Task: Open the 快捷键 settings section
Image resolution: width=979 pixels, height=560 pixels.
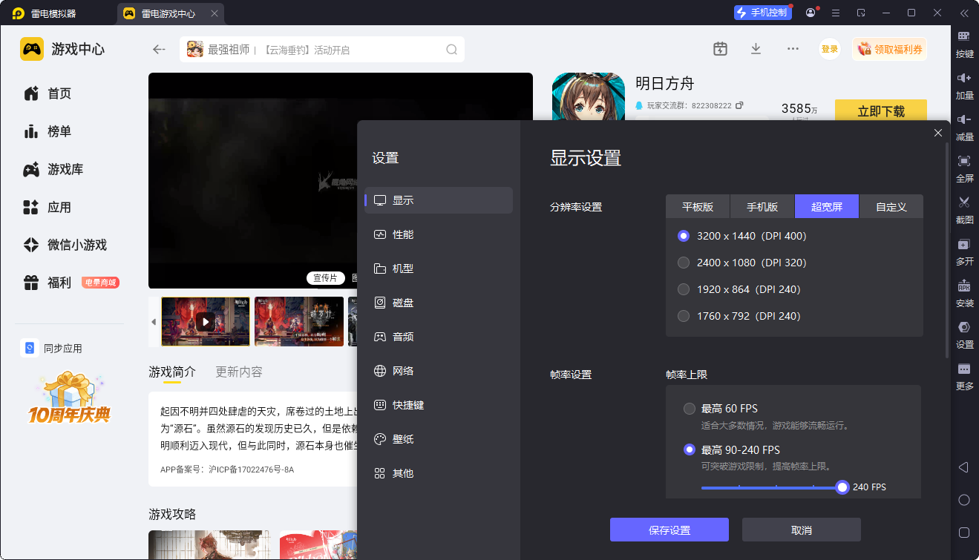Action: (x=439, y=405)
